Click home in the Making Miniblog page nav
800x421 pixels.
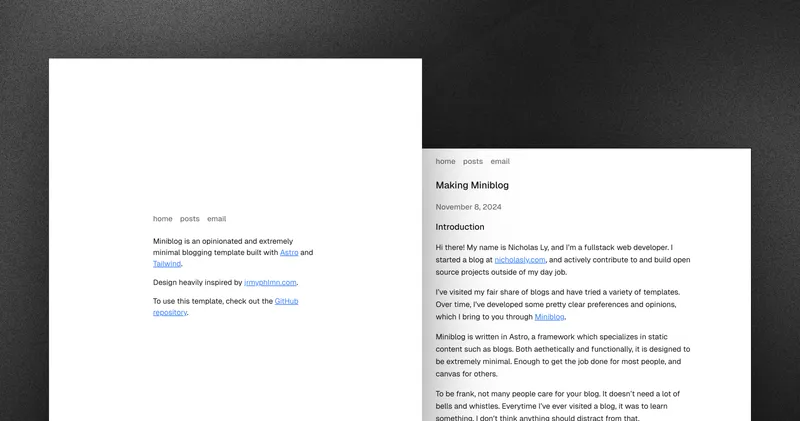[x=445, y=161]
